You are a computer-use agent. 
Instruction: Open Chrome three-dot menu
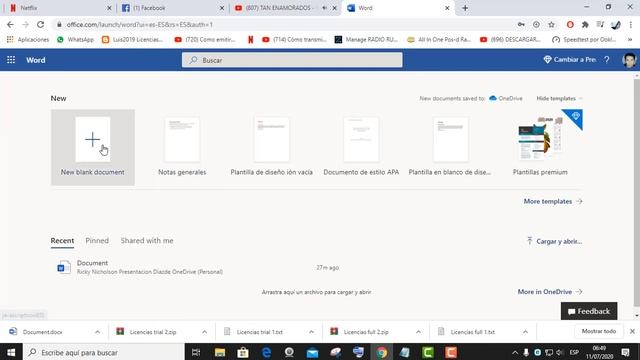(631, 24)
